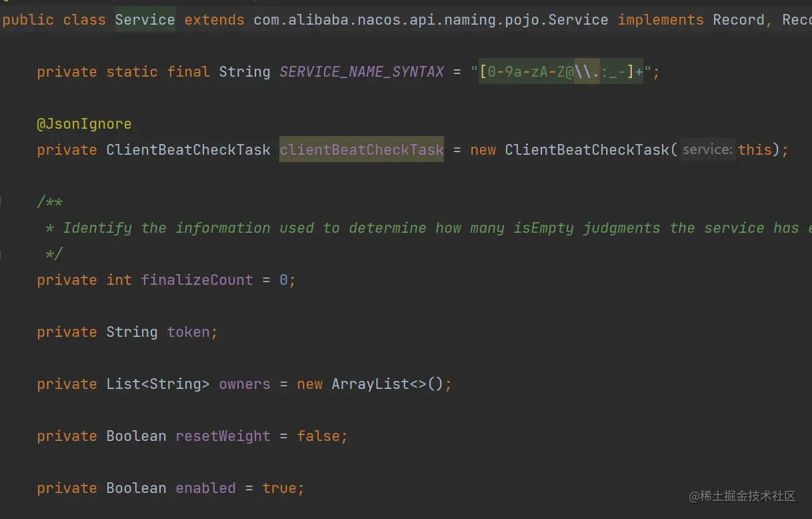Click the @JsonIgnore annotation
Viewport: 812px width, 519px height.
85,124
